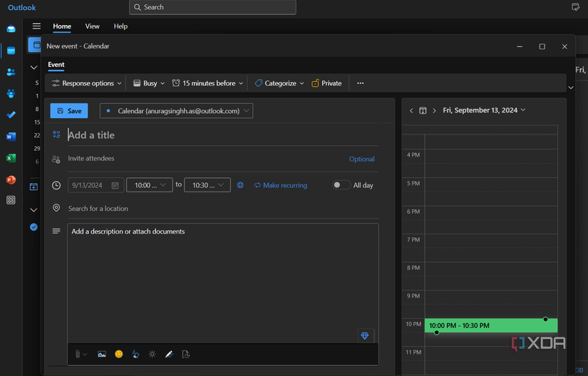
Task: Open text formatting options icon
Action: point(135,354)
